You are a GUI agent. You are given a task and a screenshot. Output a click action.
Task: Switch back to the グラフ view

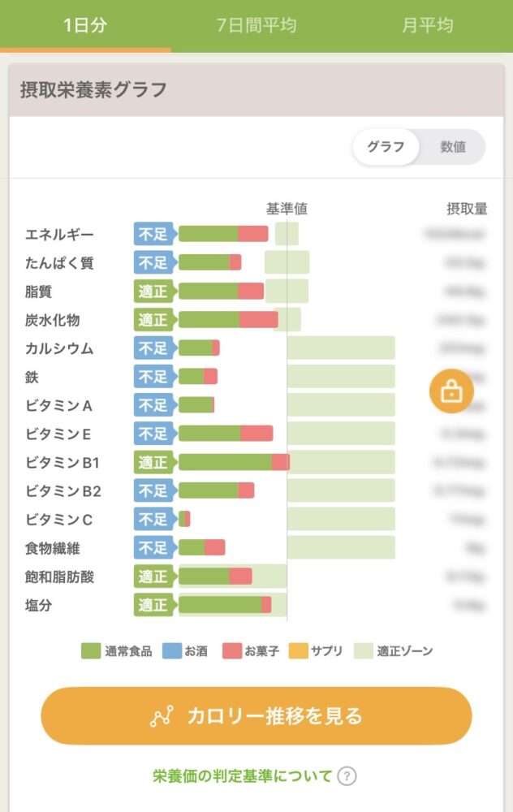click(x=388, y=147)
